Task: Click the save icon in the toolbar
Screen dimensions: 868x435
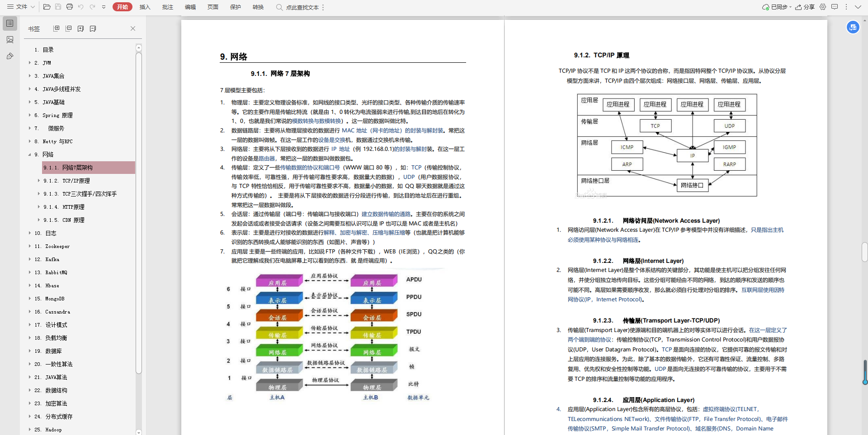Action: pyautogui.click(x=58, y=7)
